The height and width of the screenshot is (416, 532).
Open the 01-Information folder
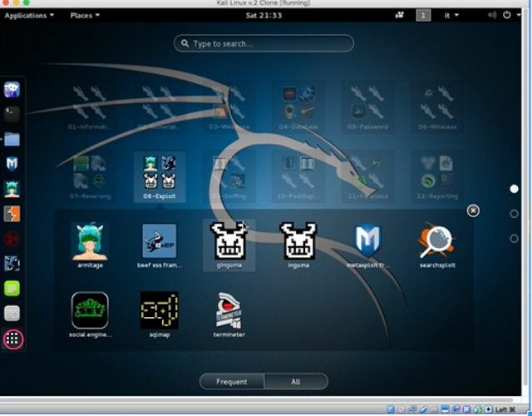[x=90, y=107]
